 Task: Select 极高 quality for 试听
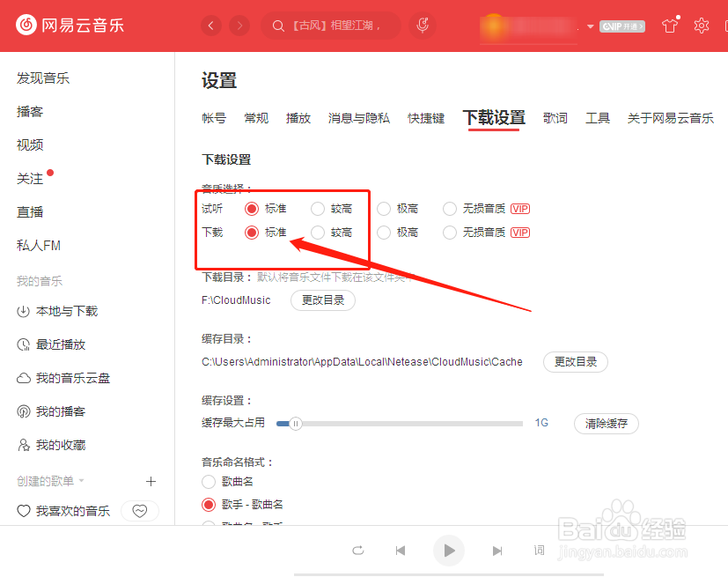click(x=384, y=209)
